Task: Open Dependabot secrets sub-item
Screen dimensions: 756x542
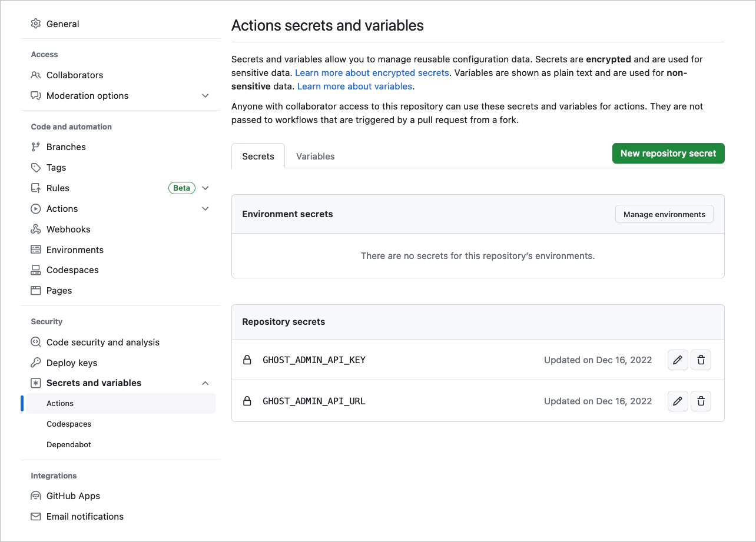Action: point(69,445)
